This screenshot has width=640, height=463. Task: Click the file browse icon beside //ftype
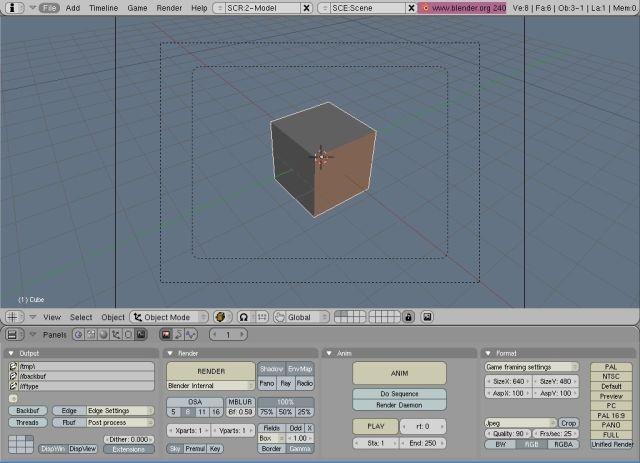click(x=13, y=386)
